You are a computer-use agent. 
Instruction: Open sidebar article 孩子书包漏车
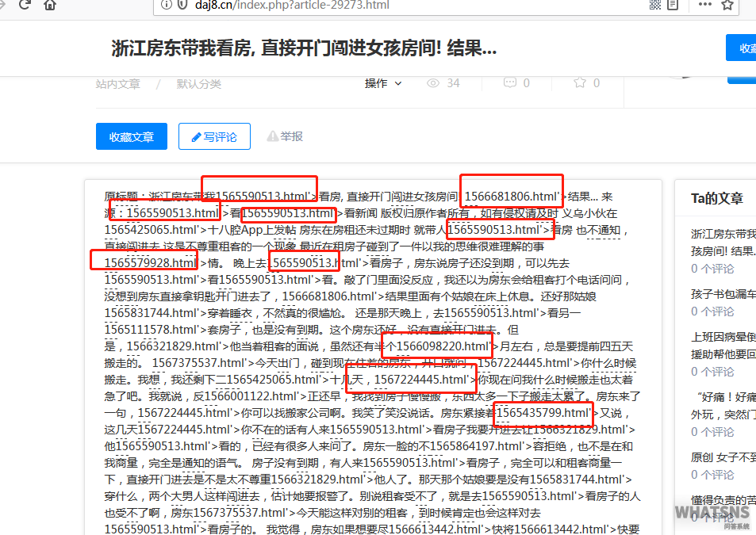tap(722, 293)
